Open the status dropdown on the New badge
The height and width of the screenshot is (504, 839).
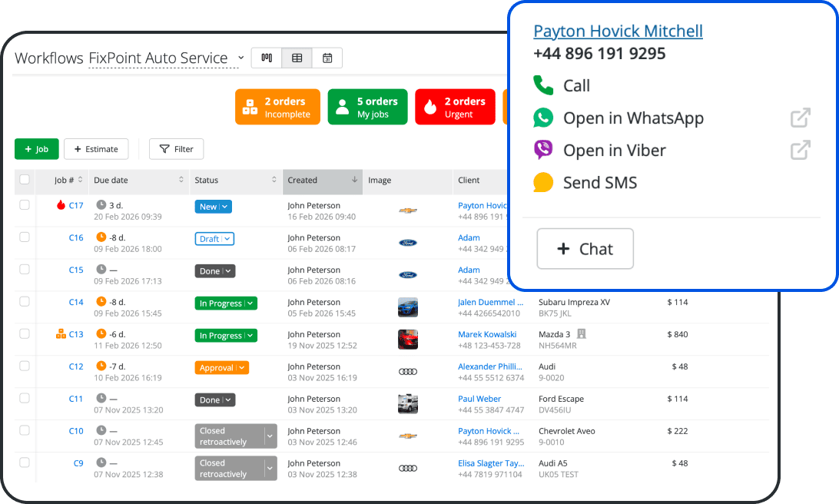225,206
